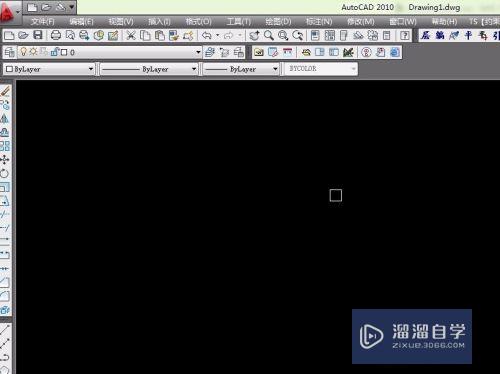The image size is (500, 374).
Task: Open the ByLayer lineweight dropdown
Action: (241, 69)
